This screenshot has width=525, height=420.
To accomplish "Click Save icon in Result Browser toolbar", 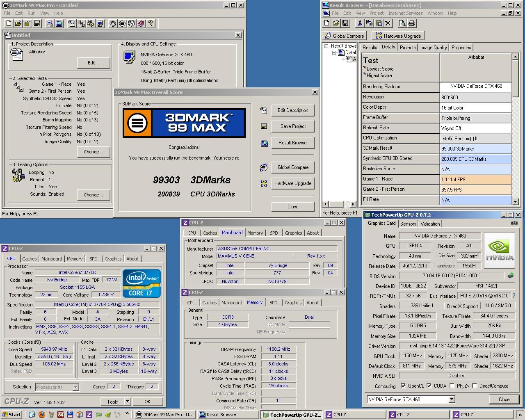I will point(345,23).
